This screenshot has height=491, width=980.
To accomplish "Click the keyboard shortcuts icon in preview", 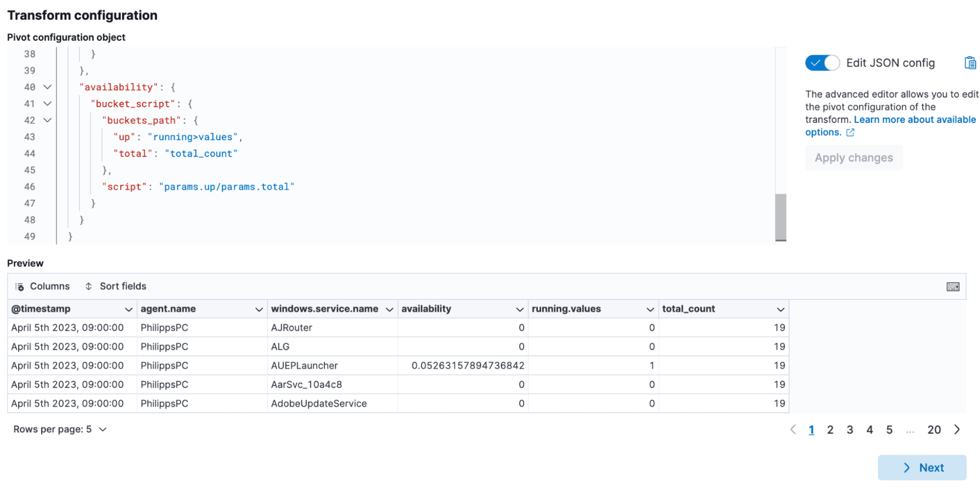I will 953,287.
